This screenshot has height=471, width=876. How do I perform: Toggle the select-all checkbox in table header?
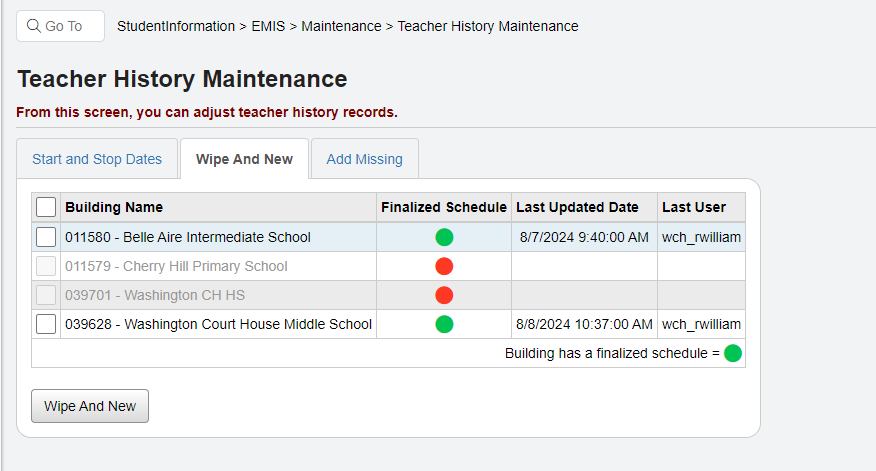(x=46, y=207)
